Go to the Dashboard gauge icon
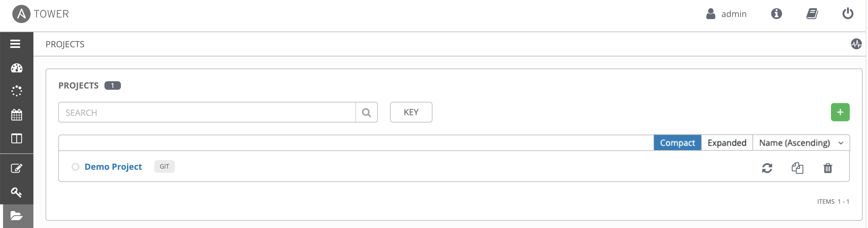 16,68
